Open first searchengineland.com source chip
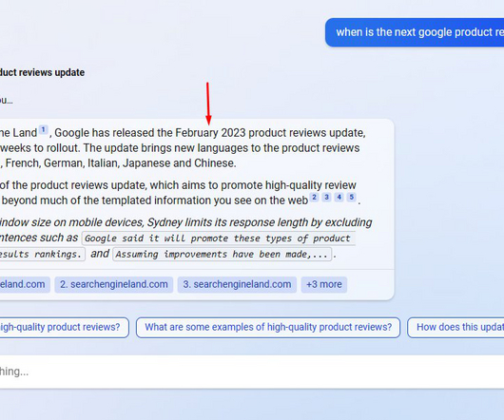 tap(23, 284)
